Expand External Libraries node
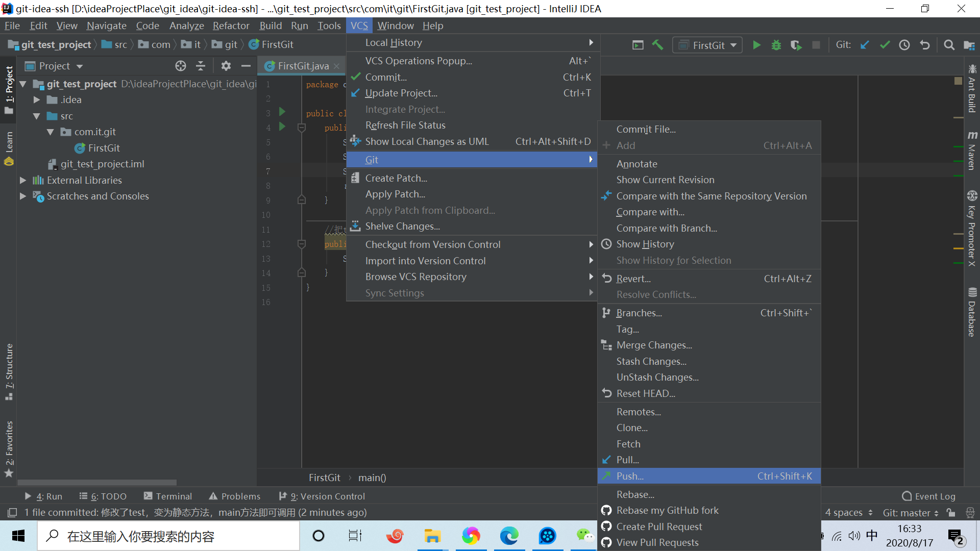 23,180
